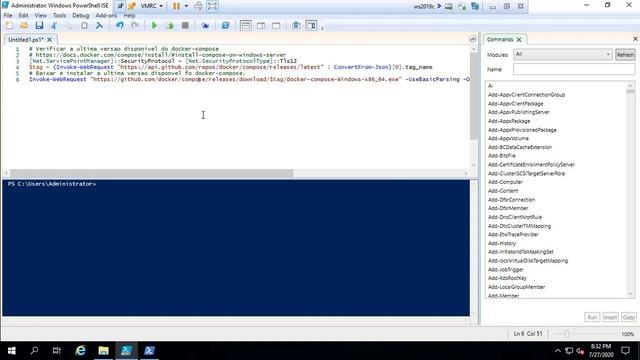Image resolution: width=640 pixels, height=360 pixels.
Task: Clear the console pane icon
Action: [99, 26]
